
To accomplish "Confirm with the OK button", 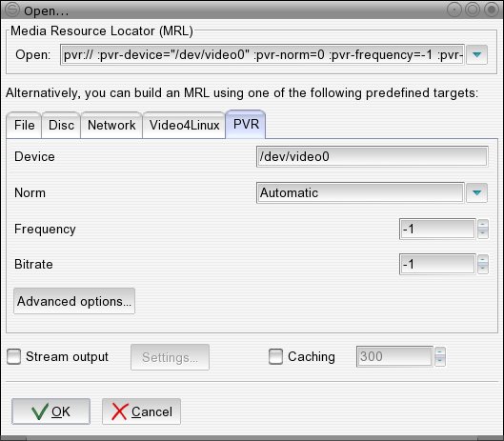I will (x=50, y=411).
